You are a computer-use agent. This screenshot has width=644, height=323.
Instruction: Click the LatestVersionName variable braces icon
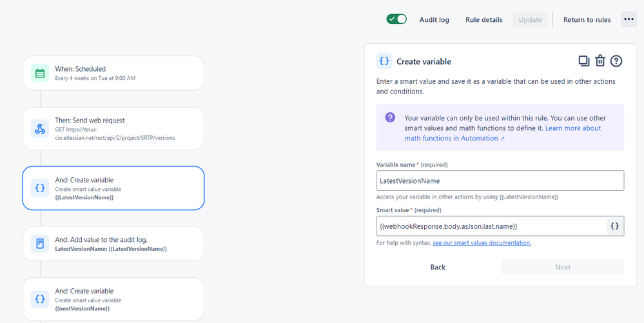40,188
